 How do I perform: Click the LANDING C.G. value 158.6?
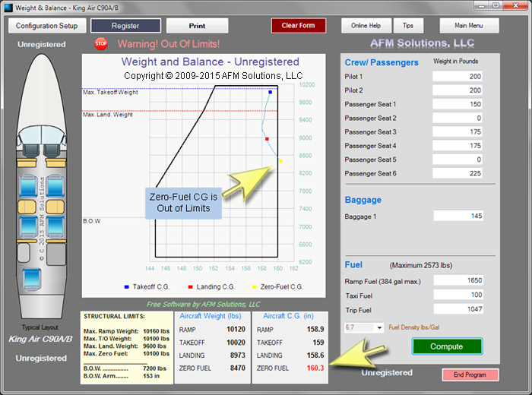pyautogui.click(x=315, y=355)
